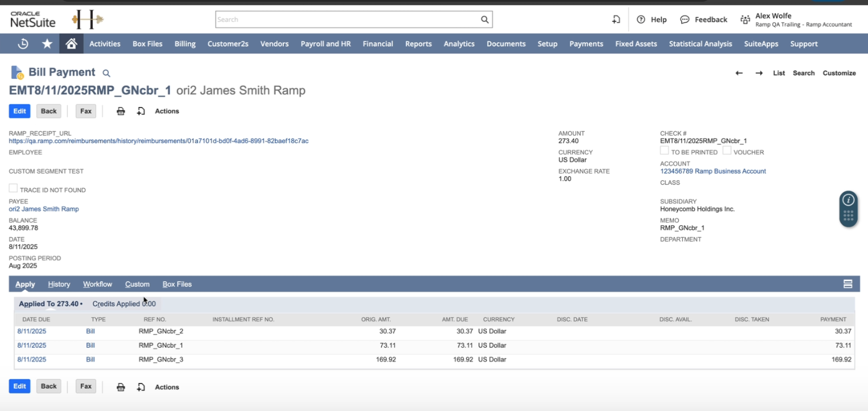Viewport: 868px width, 411px height.
Task: Open the floating info assistant icon
Action: tap(848, 200)
